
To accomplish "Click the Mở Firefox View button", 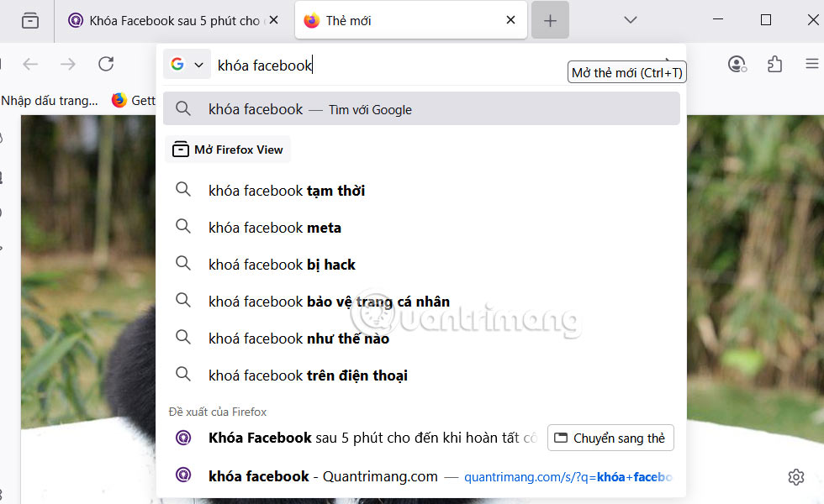I will [x=228, y=149].
